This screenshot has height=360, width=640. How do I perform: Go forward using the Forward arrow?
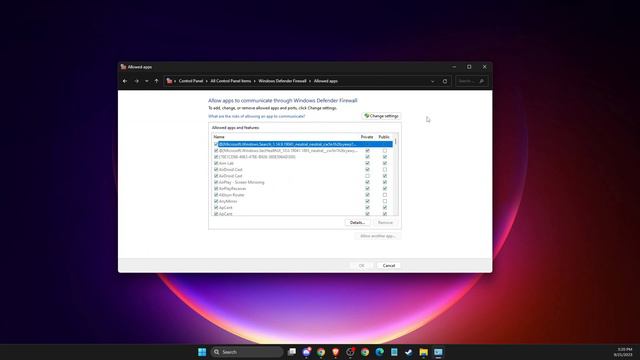point(136,81)
